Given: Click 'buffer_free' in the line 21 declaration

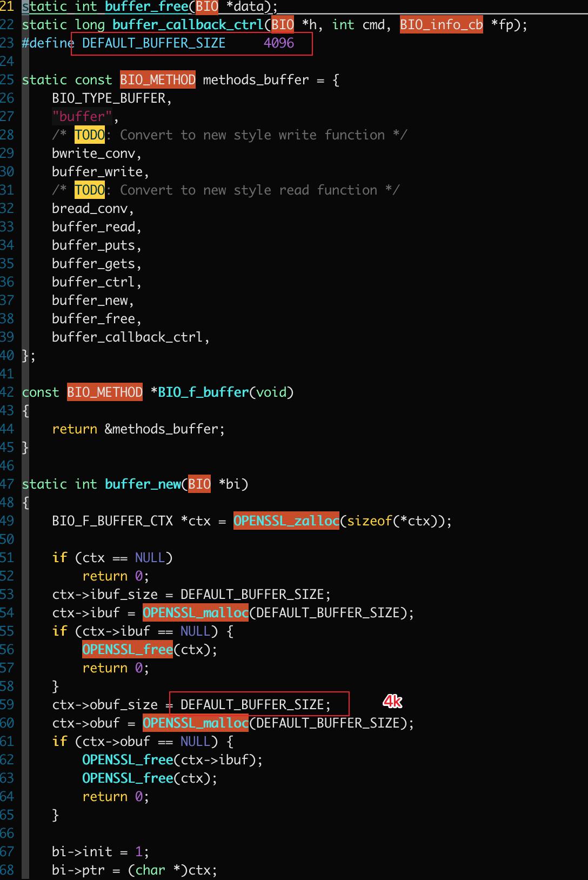Looking at the screenshot, I should pyautogui.click(x=146, y=6).
